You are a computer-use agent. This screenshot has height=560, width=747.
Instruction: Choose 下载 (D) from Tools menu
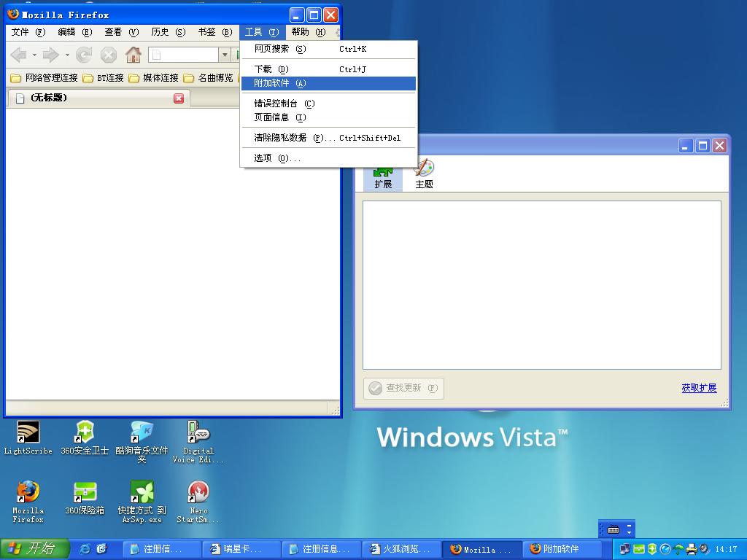tap(329, 69)
